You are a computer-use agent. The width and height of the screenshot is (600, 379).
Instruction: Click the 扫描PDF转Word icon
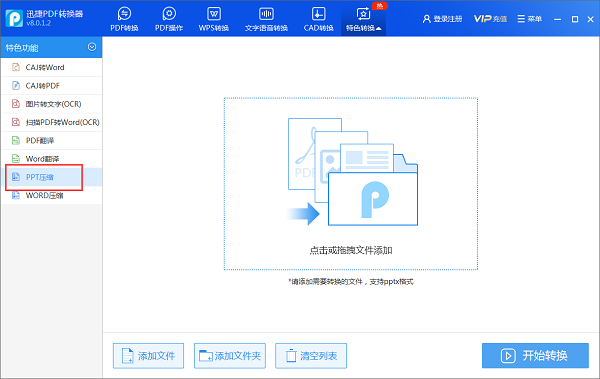tap(16, 122)
